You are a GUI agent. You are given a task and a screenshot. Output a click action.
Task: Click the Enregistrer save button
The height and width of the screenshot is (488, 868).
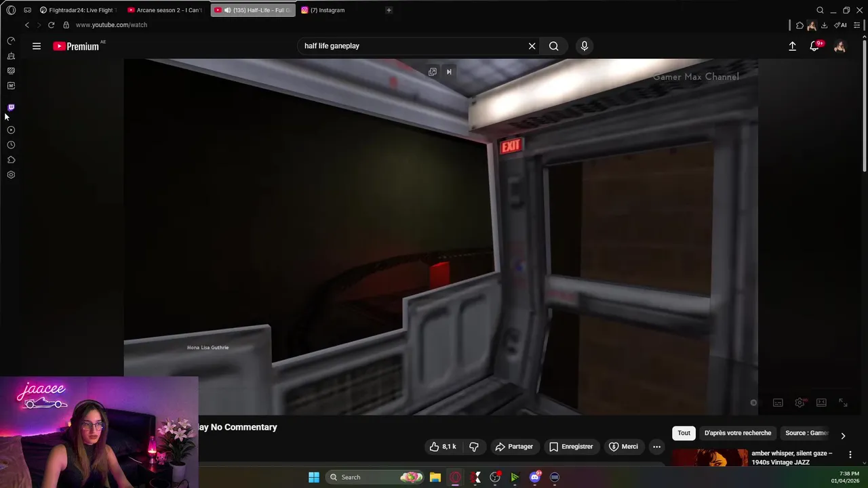(x=571, y=447)
